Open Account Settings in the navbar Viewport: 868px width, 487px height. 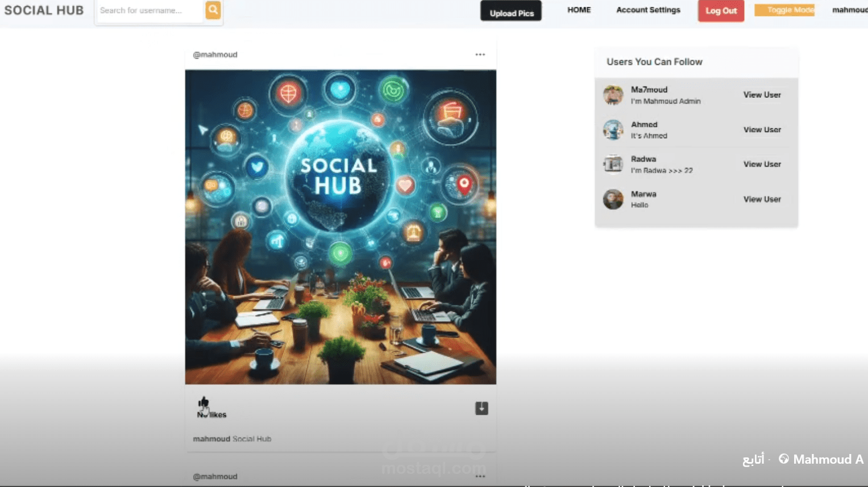point(649,10)
